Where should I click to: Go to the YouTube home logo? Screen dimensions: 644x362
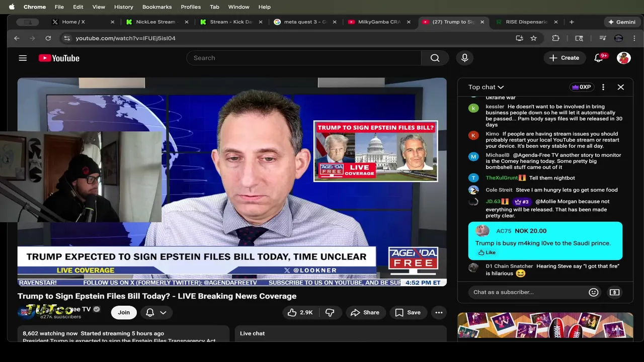pyautogui.click(x=59, y=58)
